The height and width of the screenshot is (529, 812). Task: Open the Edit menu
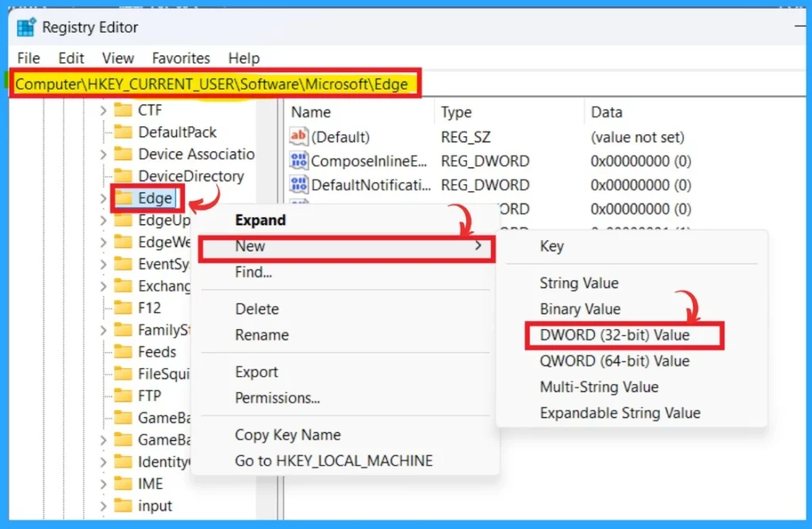coord(71,58)
